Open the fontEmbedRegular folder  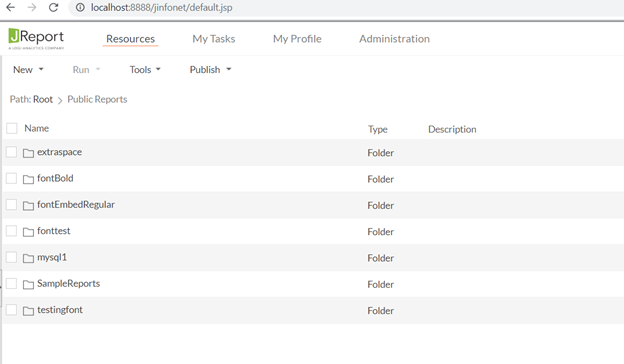76,204
